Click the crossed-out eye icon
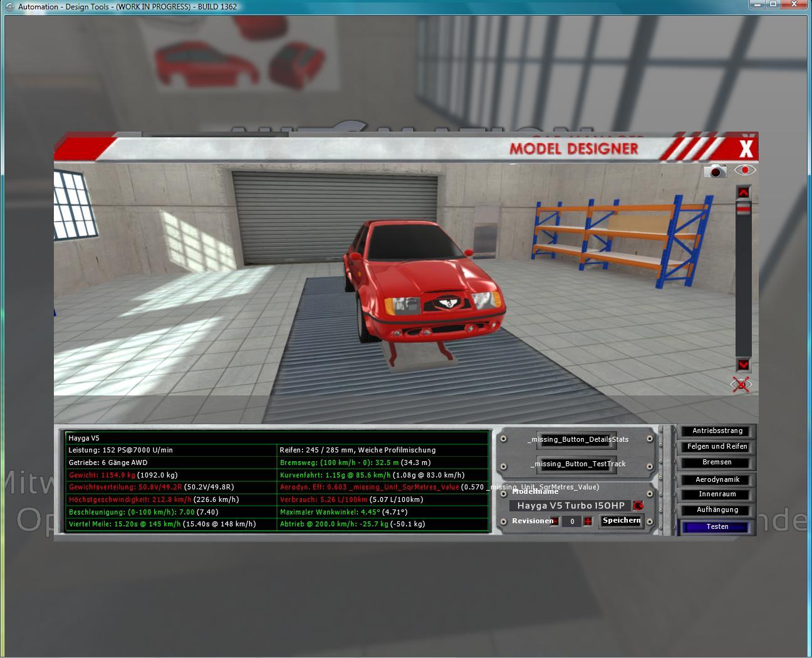 pyautogui.click(x=741, y=385)
